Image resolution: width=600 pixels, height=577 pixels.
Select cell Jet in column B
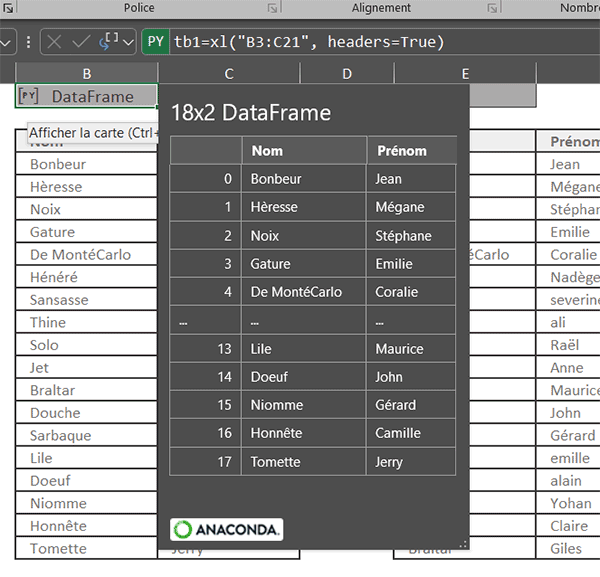coord(86,368)
